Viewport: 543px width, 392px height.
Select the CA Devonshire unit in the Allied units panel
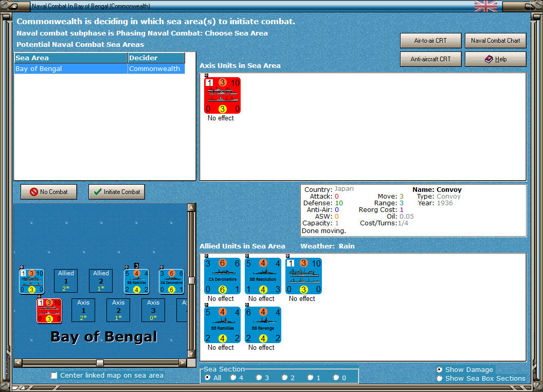[x=222, y=276]
